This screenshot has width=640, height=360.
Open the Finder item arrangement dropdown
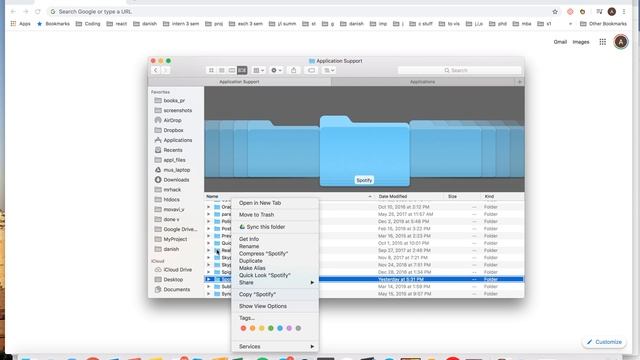point(258,70)
